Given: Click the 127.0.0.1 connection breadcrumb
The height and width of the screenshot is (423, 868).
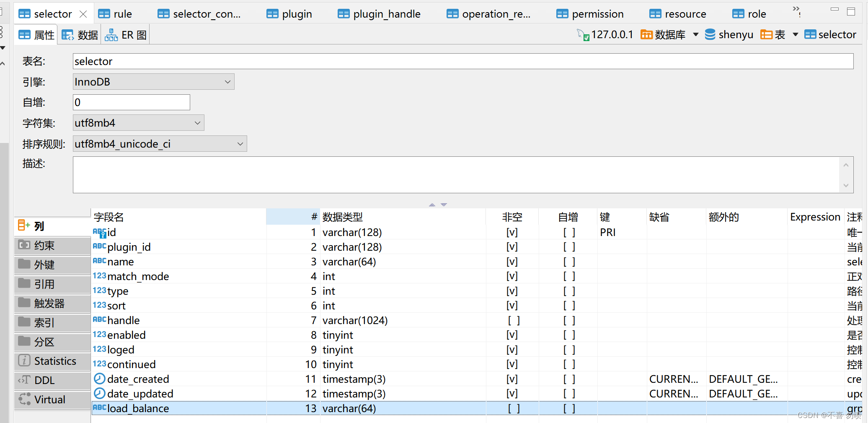Looking at the screenshot, I should pos(605,34).
